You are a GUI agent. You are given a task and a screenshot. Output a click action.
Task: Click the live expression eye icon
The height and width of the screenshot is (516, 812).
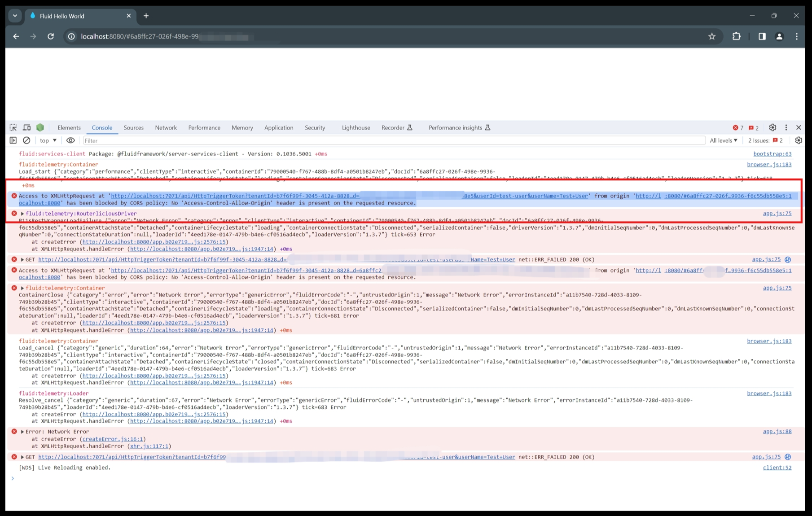click(70, 140)
